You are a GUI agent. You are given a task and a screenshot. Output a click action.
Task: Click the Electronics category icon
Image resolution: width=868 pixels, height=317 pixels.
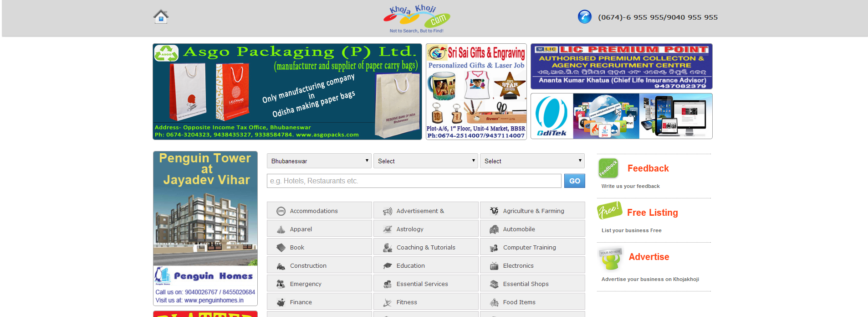click(494, 266)
